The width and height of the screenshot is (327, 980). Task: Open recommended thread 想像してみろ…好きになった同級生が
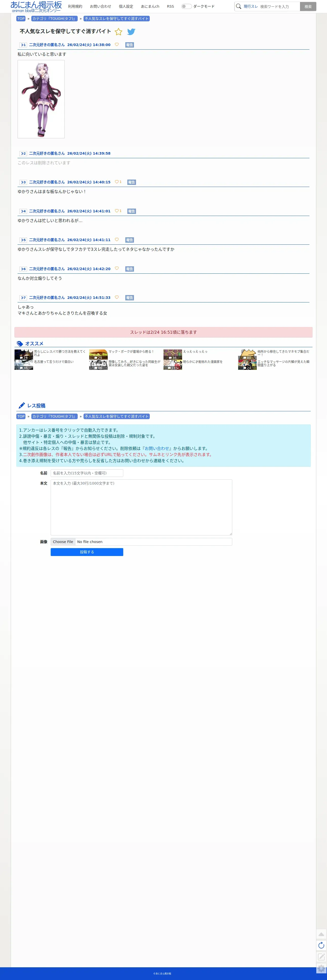click(x=134, y=363)
